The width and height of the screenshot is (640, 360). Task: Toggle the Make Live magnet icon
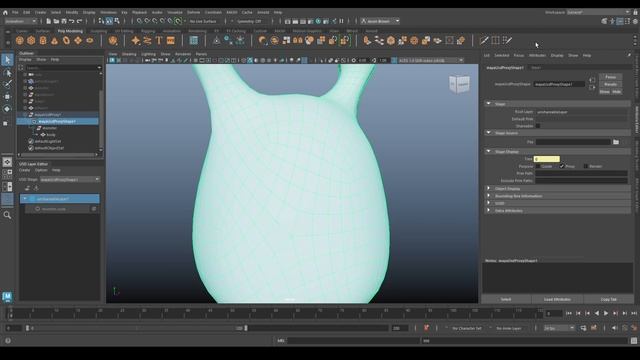[178, 21]
